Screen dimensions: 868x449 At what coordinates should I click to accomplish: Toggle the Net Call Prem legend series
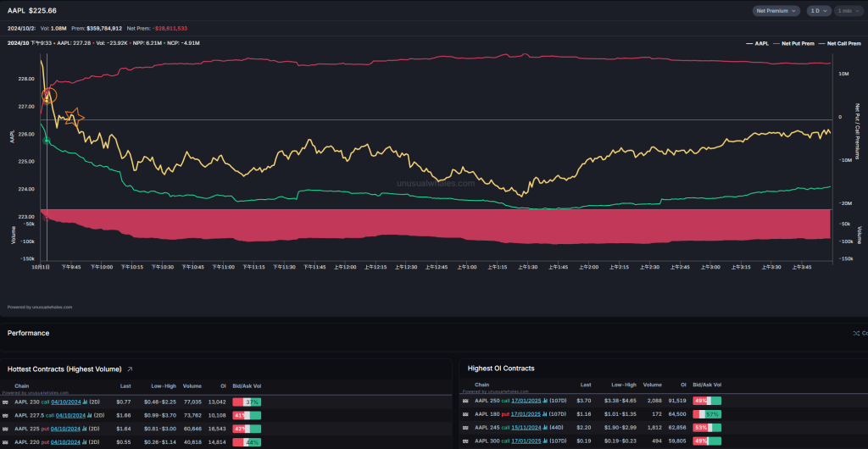pos(840,42)
